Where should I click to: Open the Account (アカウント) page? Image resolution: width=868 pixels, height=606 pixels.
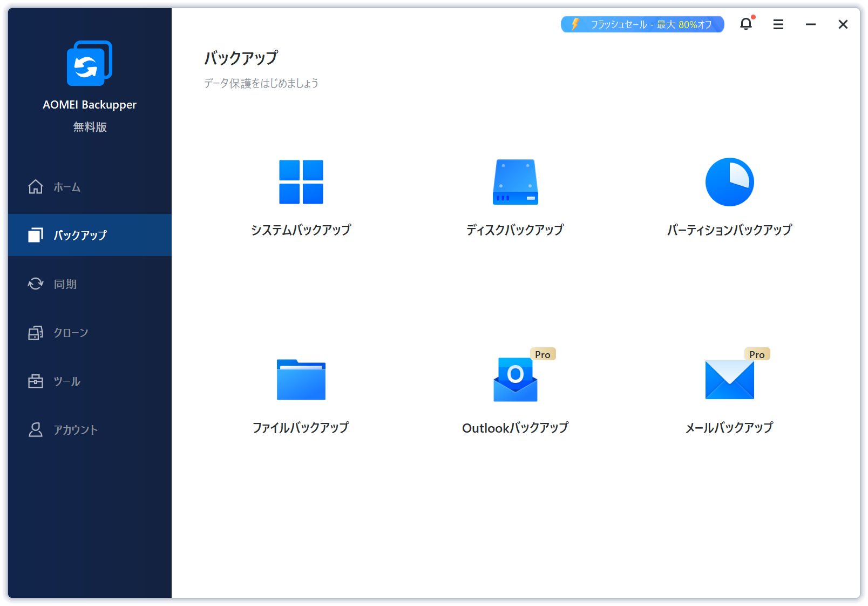pyautogui.click(x=75, y=429)
